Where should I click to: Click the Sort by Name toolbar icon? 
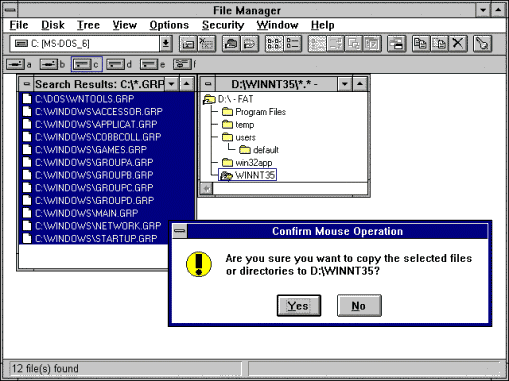pos(317,44)
